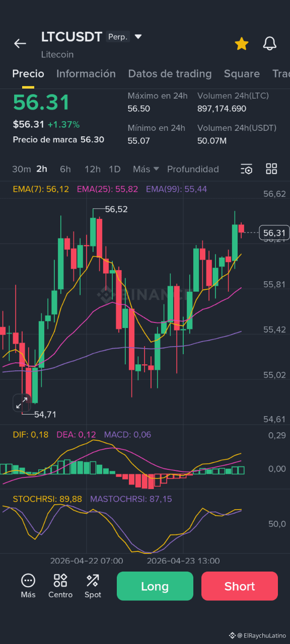Screen dimensions: 290x644
Task: Click the DIF: 0,18 label
Action: (x=31, y=435)
